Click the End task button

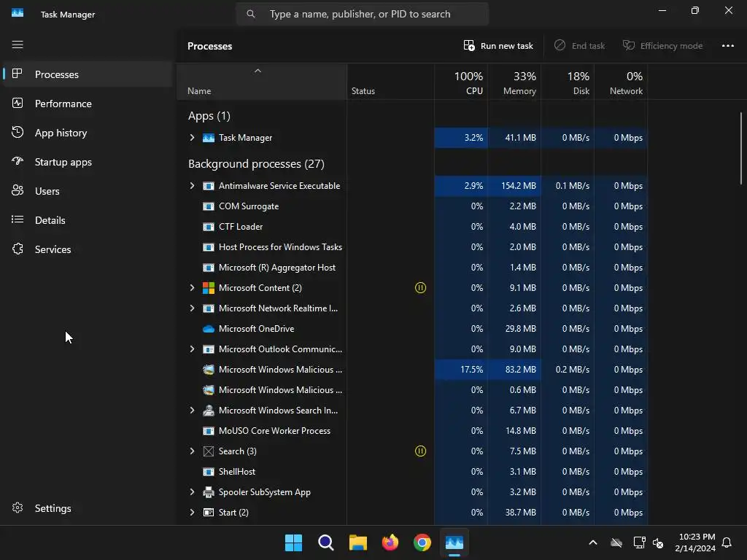580,46
